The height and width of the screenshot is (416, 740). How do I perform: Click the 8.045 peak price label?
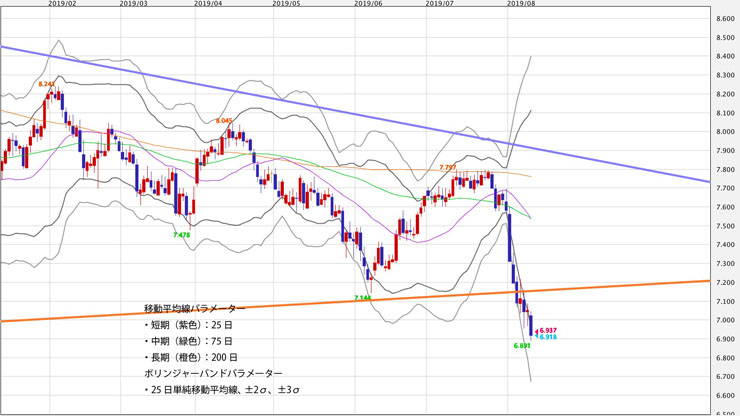point(224,121)
